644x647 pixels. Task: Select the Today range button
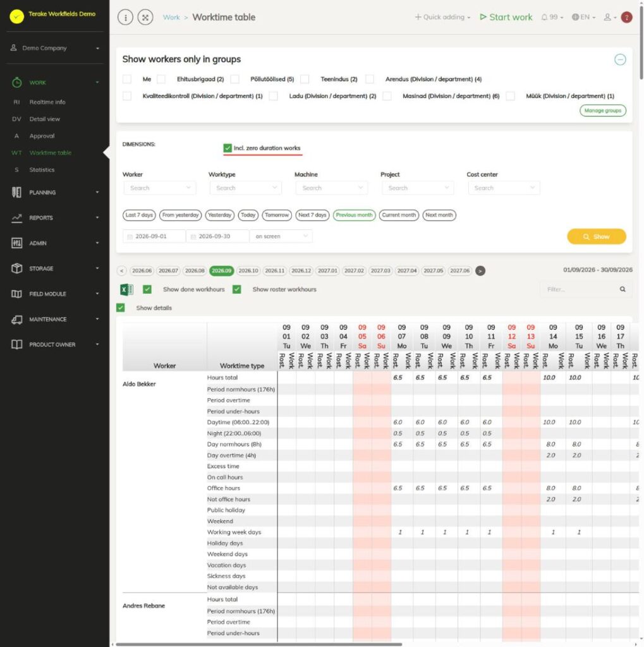(248, 215)
